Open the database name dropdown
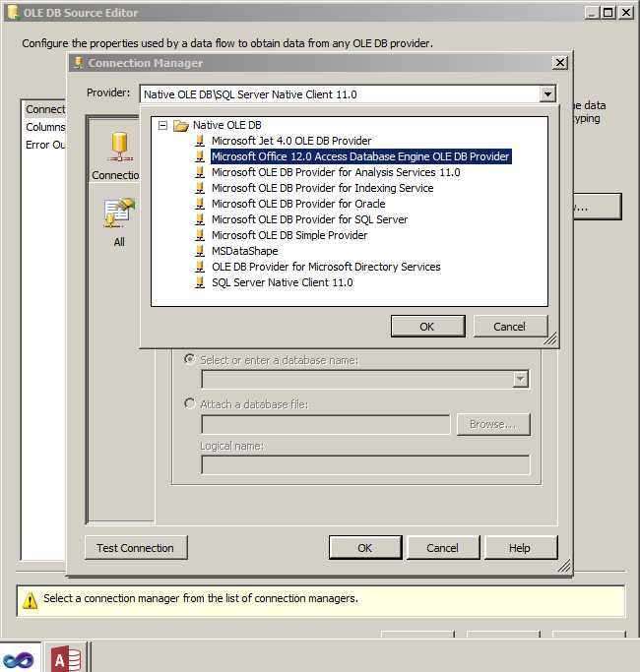Screen dimensions: 640x672 (x=520, y=379)
